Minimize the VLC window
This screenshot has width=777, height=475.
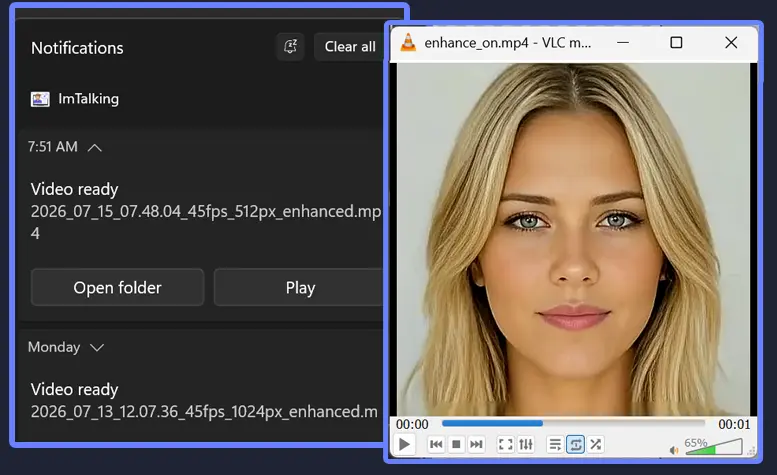click(x=623, y=43)
